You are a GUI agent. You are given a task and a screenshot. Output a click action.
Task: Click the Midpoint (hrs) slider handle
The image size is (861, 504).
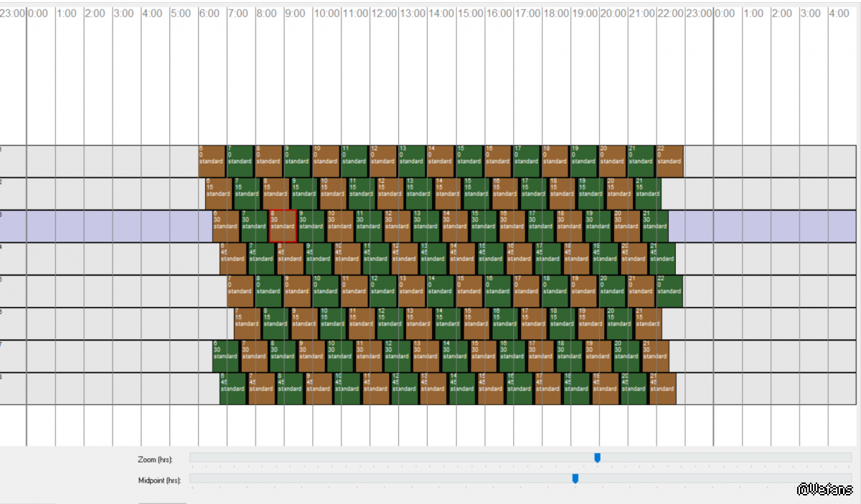(575, 479)
